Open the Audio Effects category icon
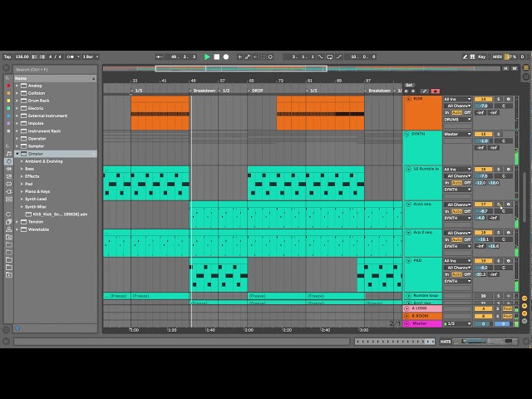The height and width of the screenshot is (399, 532). click(x=9, y=169)
